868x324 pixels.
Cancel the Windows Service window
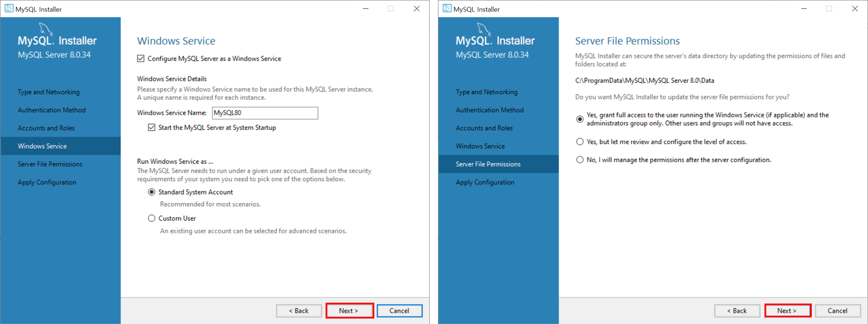[x=399, y=310]
